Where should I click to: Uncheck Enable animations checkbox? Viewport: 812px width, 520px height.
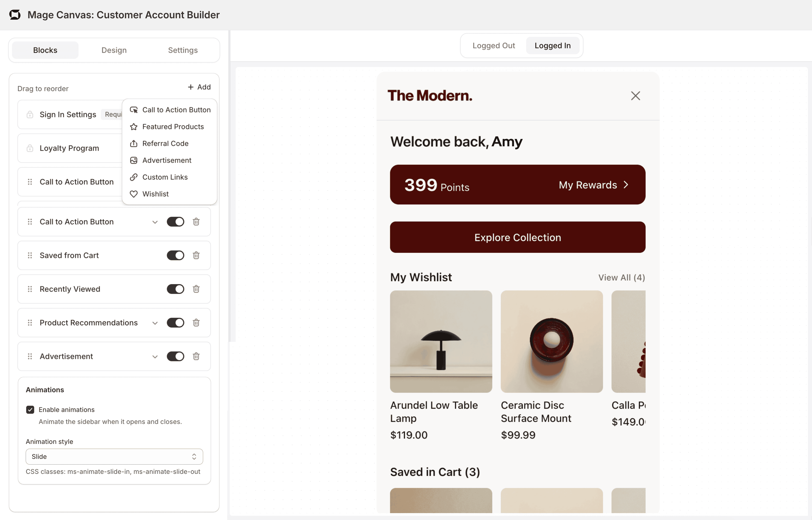pos(30,409)
